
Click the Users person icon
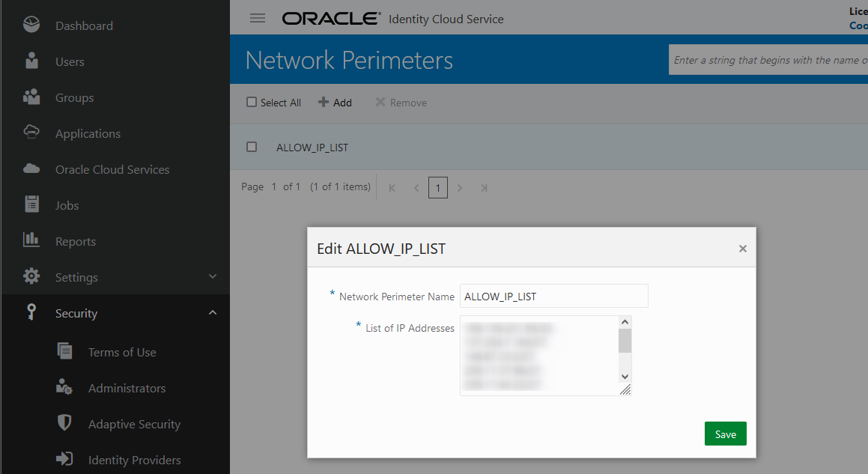[x=32, y=61]
